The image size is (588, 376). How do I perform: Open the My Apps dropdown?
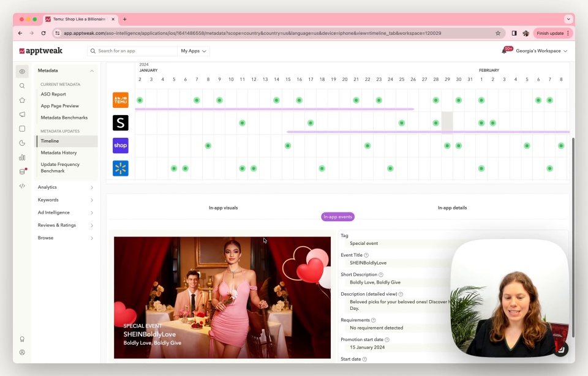(x=192, y=51)
